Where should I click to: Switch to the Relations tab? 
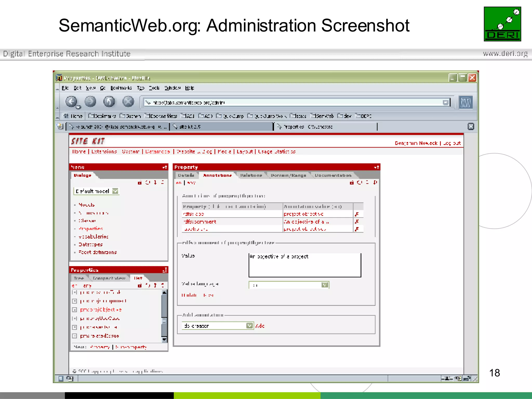click(x=251, y=175)
